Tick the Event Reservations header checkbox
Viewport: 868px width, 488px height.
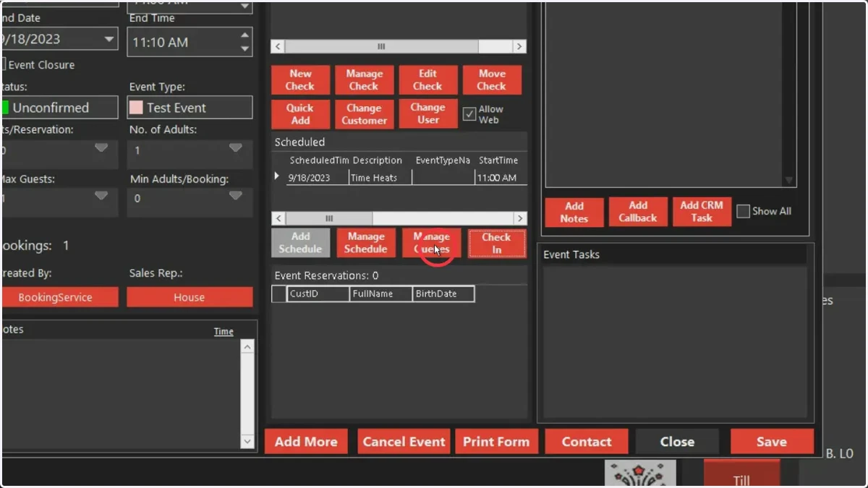[x=278, y=294]
